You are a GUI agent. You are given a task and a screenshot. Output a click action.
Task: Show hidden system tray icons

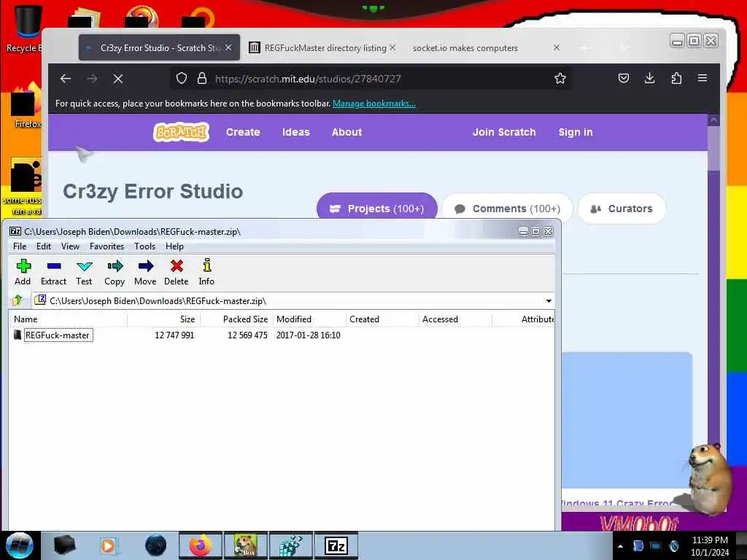(620, 546)
